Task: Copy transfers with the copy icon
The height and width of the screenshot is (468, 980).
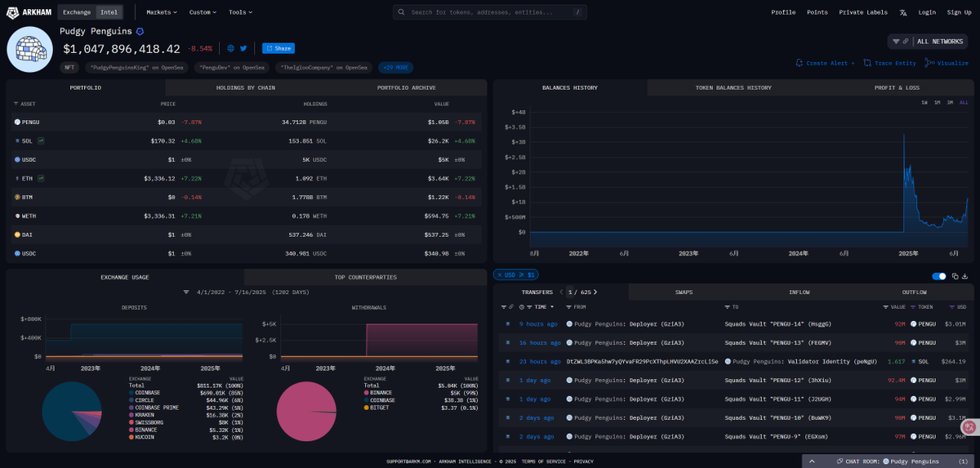Action: click(x=955, y=277)
